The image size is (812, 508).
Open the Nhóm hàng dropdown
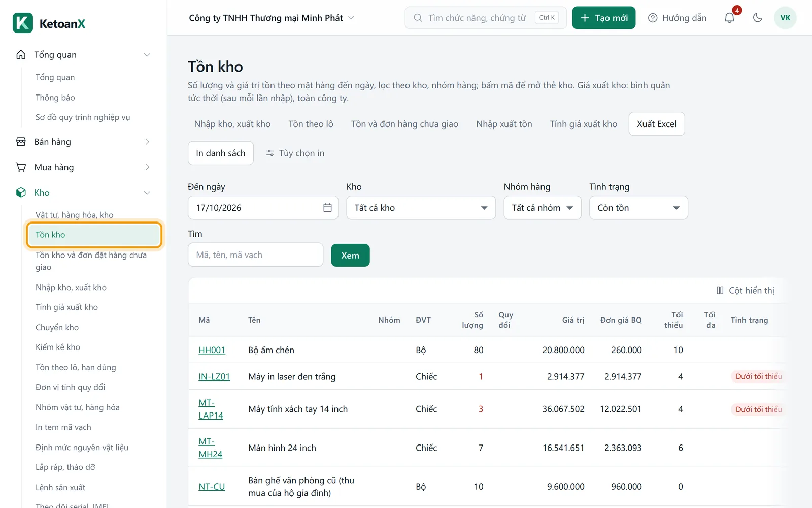tap(542, 208)
